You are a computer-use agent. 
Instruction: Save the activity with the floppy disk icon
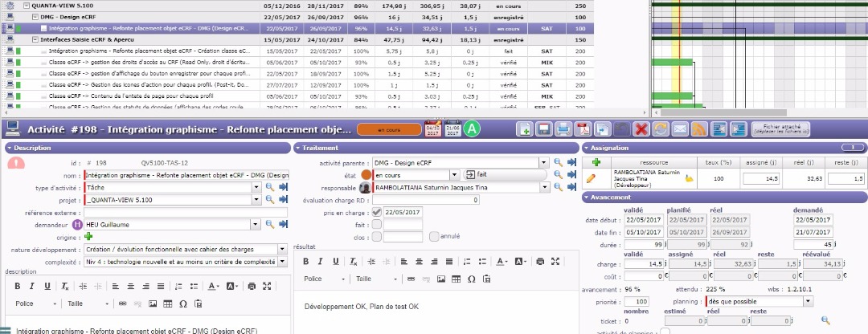(x=544, y=129)
